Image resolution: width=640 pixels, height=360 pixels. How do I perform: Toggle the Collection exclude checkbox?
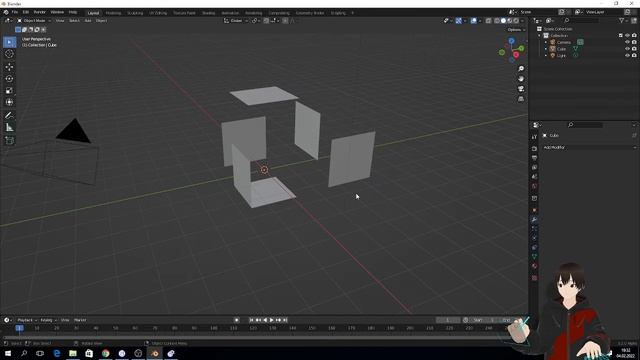pos(621,36)
